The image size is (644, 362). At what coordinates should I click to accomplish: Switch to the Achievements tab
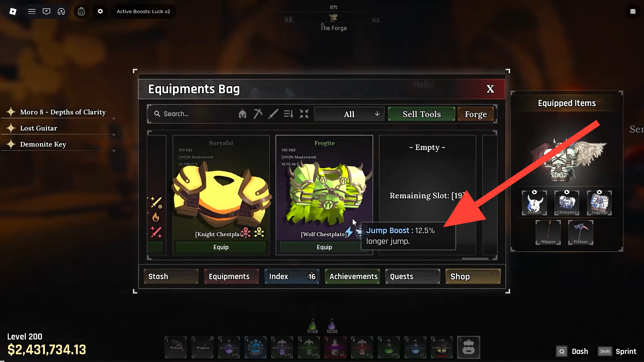pyautogui.click(x=352, y=276)
